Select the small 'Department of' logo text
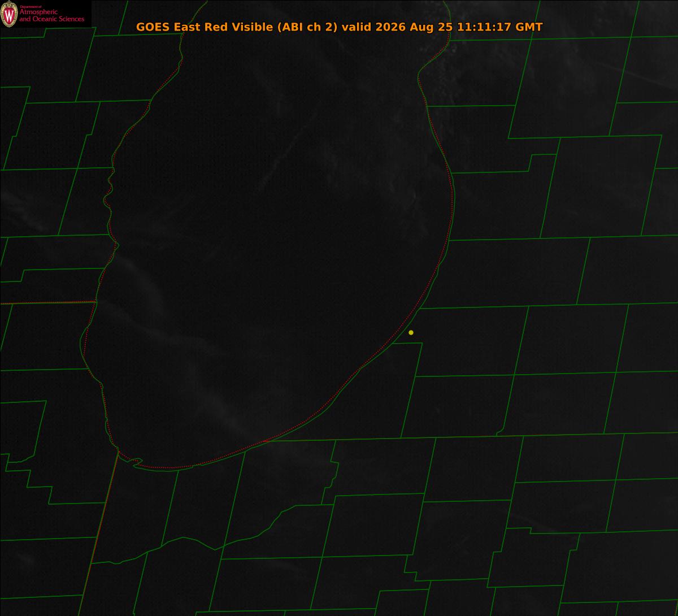 [30, 6]
